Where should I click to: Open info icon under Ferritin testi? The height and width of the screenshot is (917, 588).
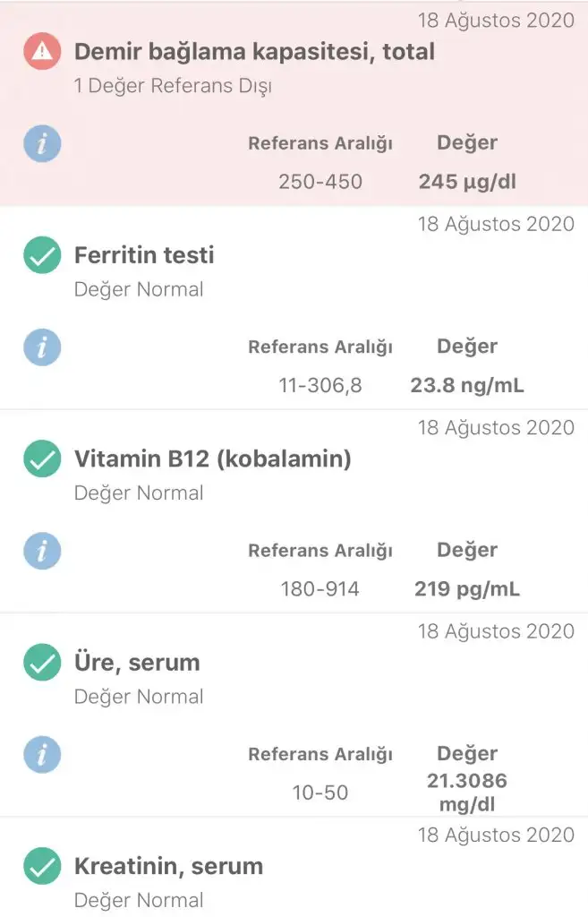[x=41, y=347]
